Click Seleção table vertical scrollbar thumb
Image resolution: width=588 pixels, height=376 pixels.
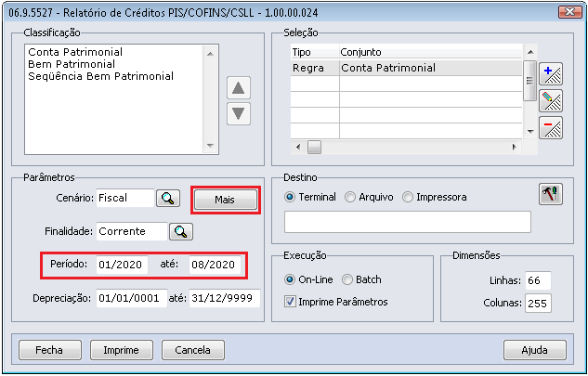(x=529, y=80)
